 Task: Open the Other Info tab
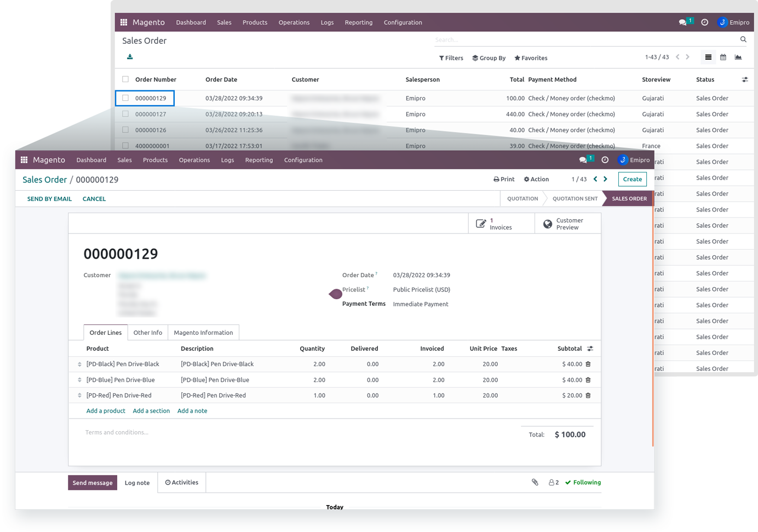148,333
